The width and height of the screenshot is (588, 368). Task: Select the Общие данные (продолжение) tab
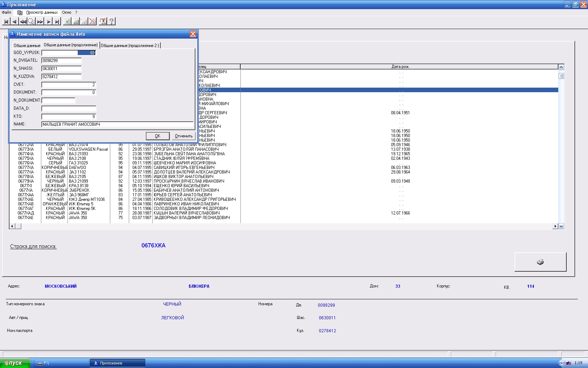coord(71,45)
